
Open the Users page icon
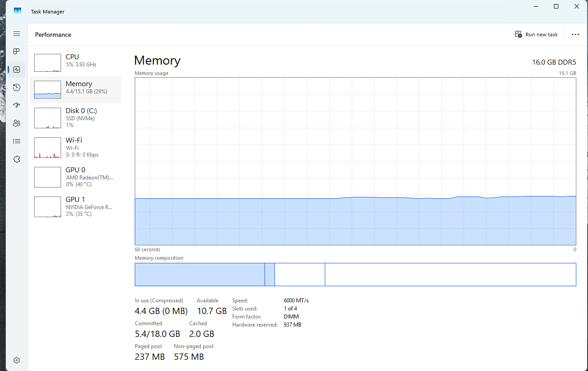click(x=17, y=123)
